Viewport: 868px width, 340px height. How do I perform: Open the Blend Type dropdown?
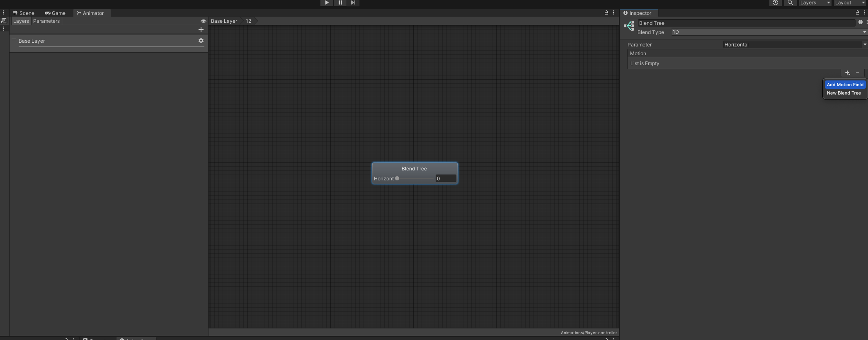click(769, 32)
